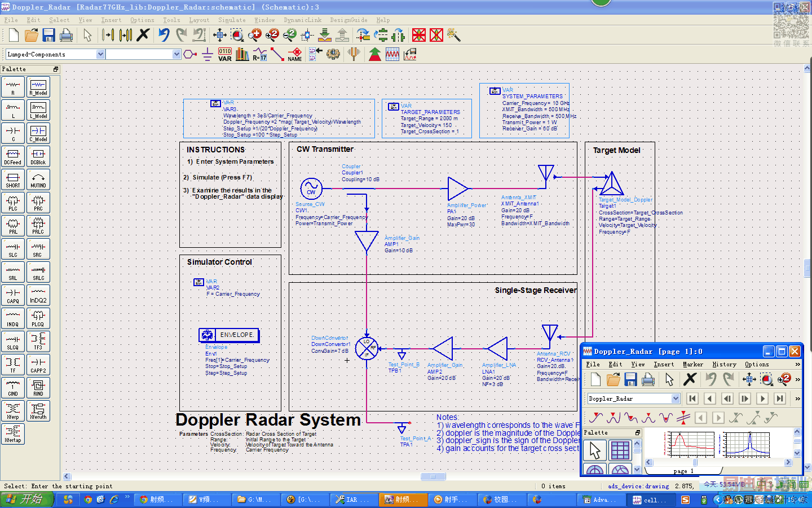Insert a VAR equation block

click(x=224, y=54)
